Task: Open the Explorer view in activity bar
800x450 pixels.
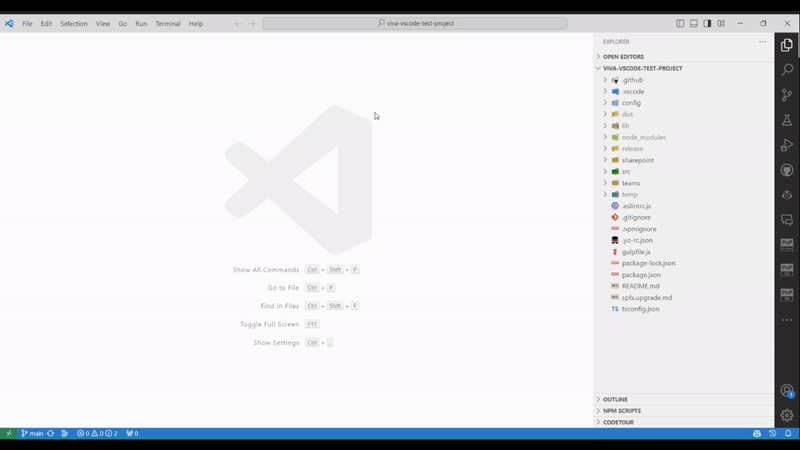Action: click(787, 45)
